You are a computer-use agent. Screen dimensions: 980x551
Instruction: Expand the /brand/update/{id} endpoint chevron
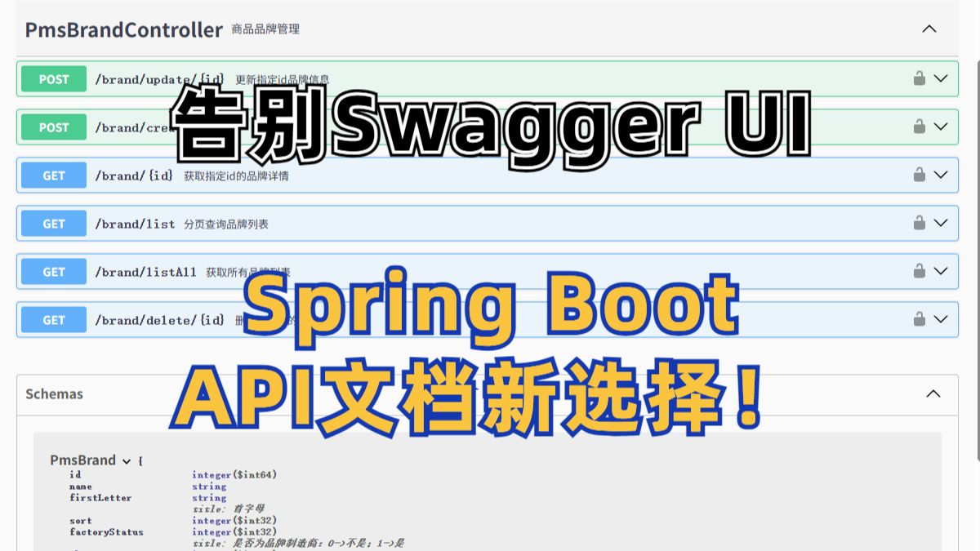coord(941,78)
